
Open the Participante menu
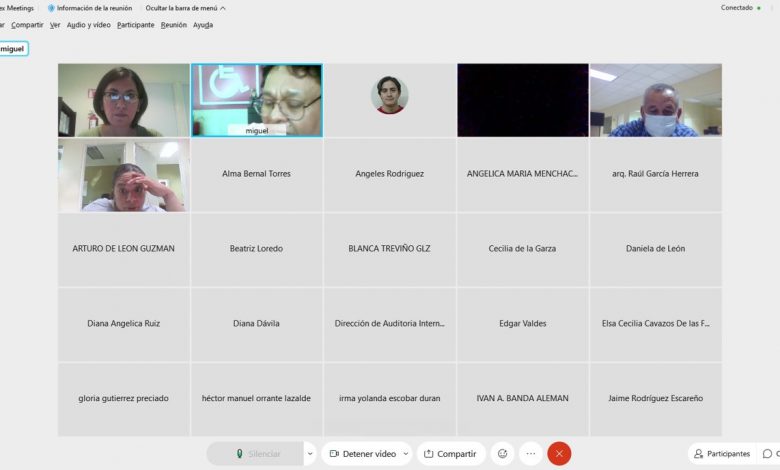click(x=135, y=25)
